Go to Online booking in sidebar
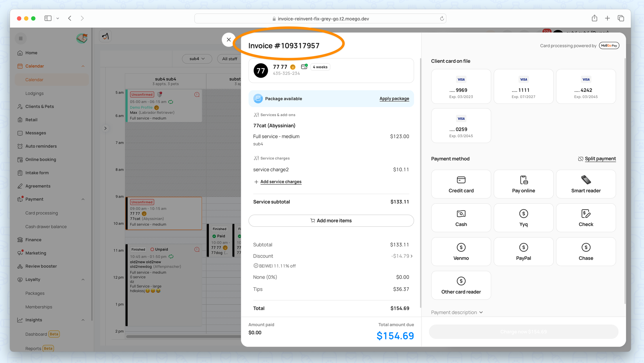Viewport: 644px width, 363px height. tap(41, 159)
